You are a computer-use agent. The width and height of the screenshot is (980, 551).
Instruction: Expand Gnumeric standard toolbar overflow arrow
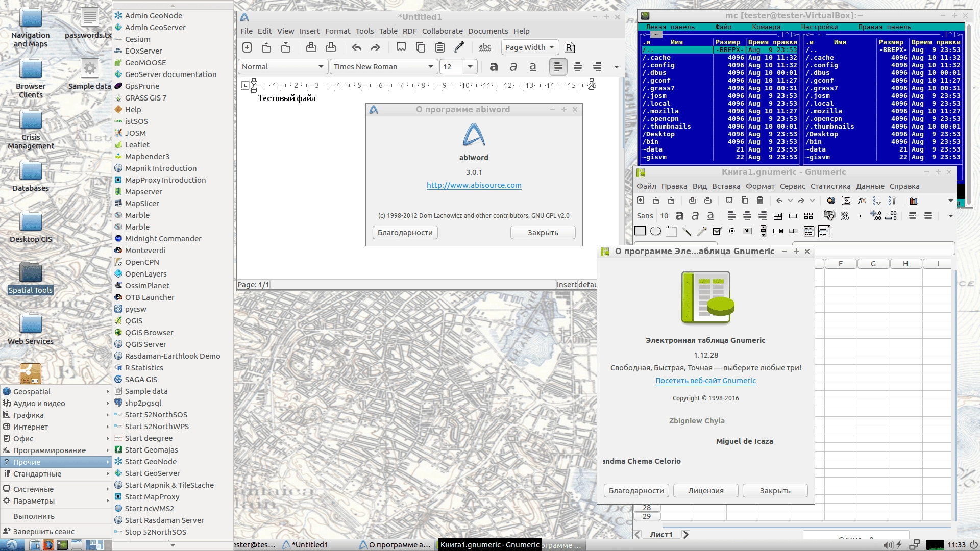(950, 201)
